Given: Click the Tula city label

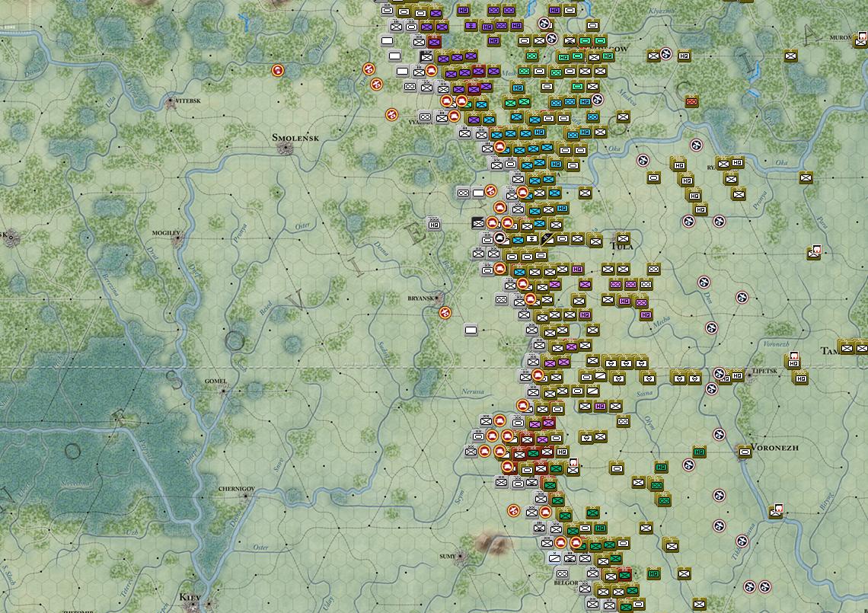Looking at the screenshot, I should (621, 247).
